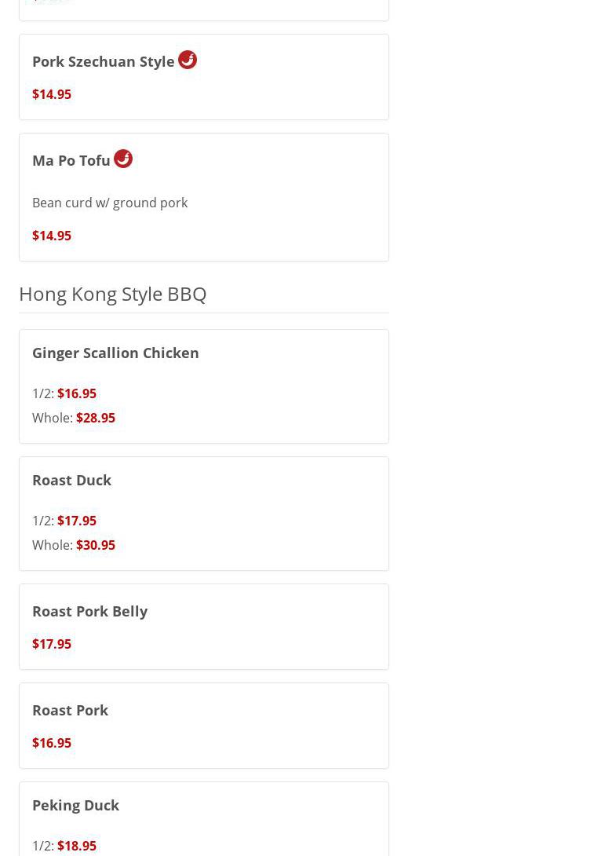Viewport: 616px width, 856px height.
Task: Click the Hong Kong Style BBQ heading
Action: click(x=112, y=294)
